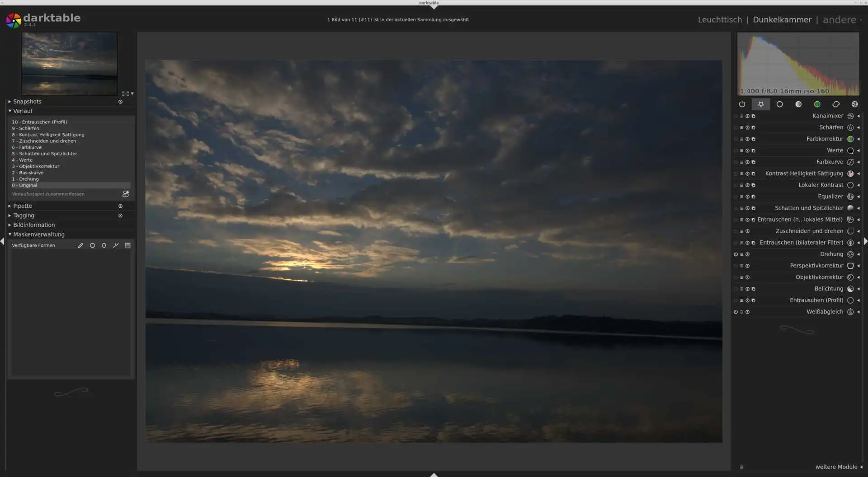Select the favorites star module group

coord(761,104)
